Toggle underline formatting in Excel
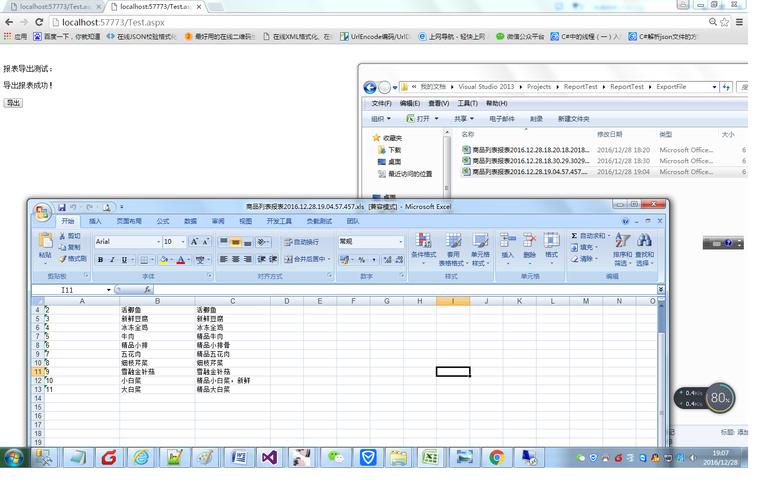Screen dimensions: 775x500 click(x=124, y=259)
